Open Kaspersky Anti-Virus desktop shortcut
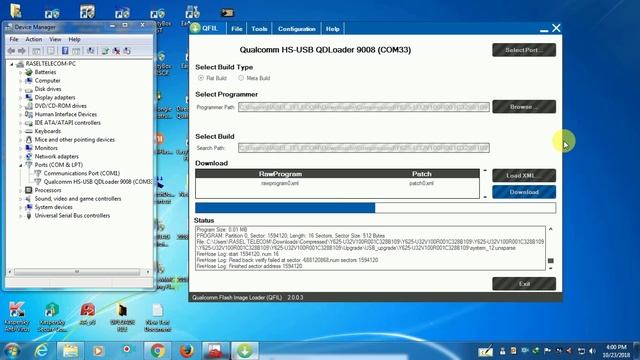This screenshot has width=640, height=360. (16, 316)
